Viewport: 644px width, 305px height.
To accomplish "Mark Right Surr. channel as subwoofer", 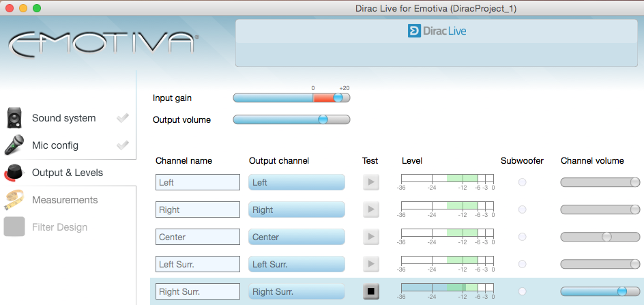I will pos(522,291).
